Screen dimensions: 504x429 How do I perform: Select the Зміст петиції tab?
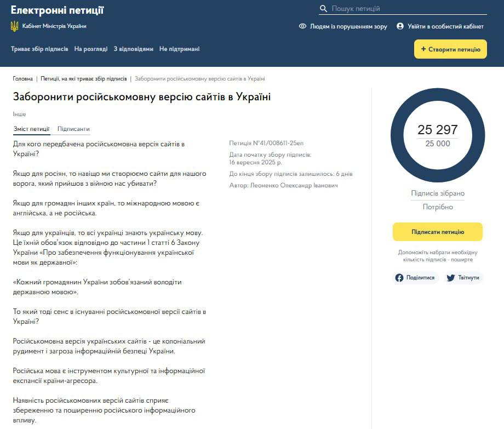(32, 129)
